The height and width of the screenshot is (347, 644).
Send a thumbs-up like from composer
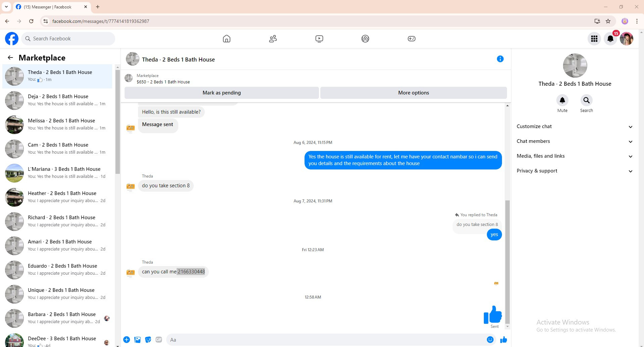(504, 340)
